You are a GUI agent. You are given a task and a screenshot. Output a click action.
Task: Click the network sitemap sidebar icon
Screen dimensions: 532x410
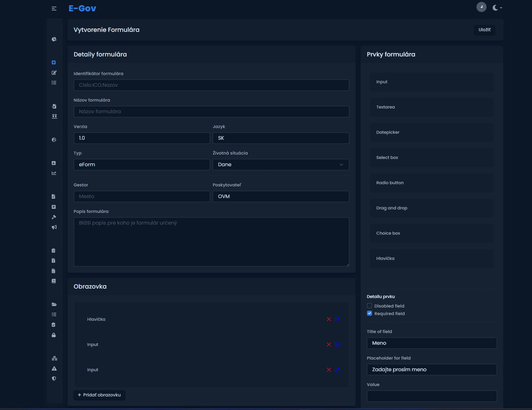[x=54, y=358]
